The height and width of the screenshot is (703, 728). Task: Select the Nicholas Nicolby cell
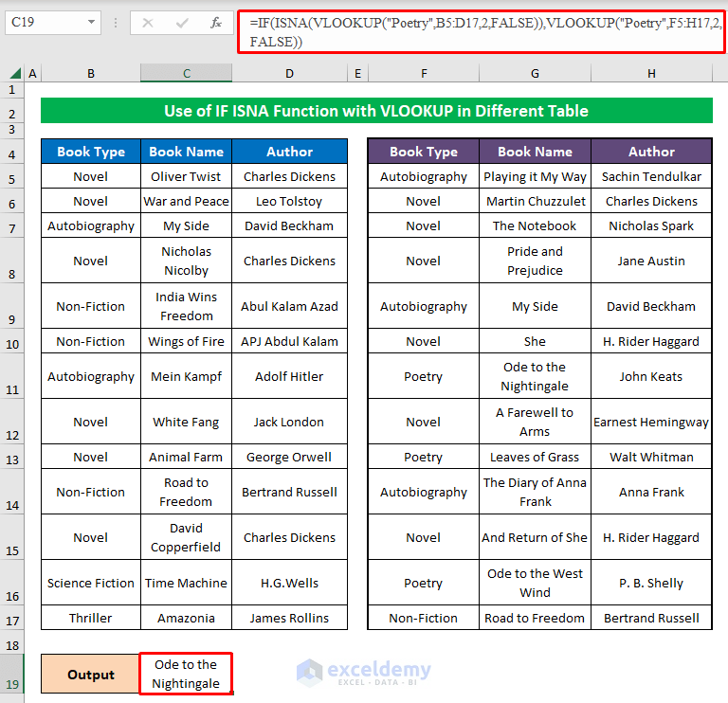(x=186, y=261)
